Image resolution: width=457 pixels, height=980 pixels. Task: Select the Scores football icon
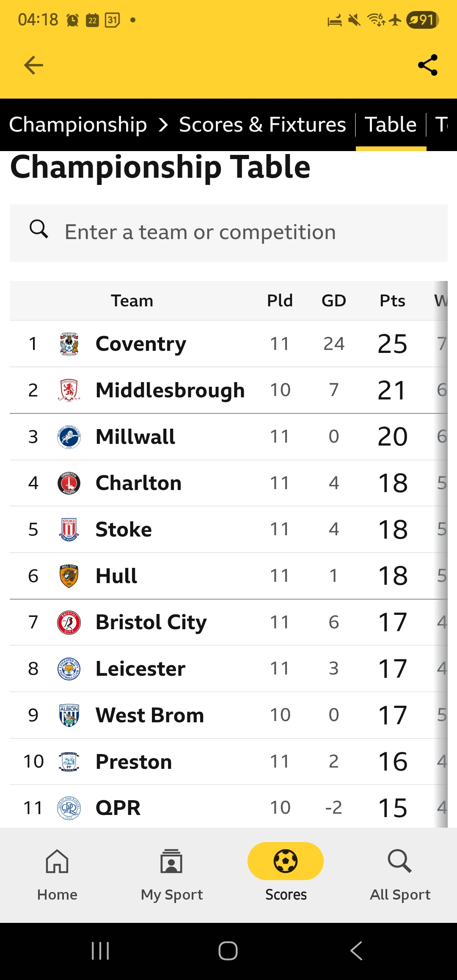pyautogui.click(x=286, y=861)
